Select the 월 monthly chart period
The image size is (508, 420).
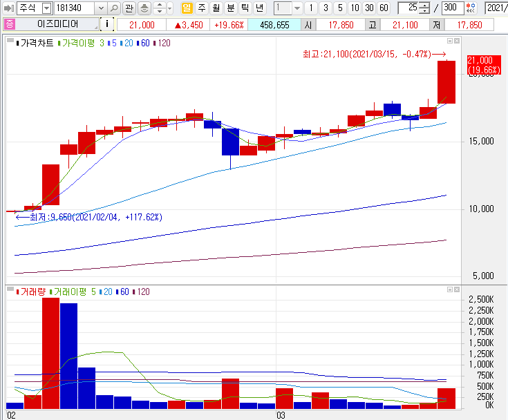216,8
